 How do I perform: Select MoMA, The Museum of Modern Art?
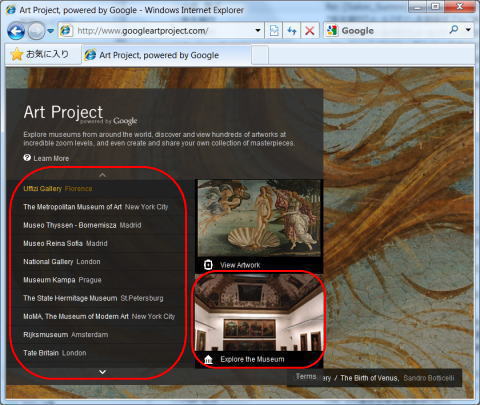(x=99, y=316)
